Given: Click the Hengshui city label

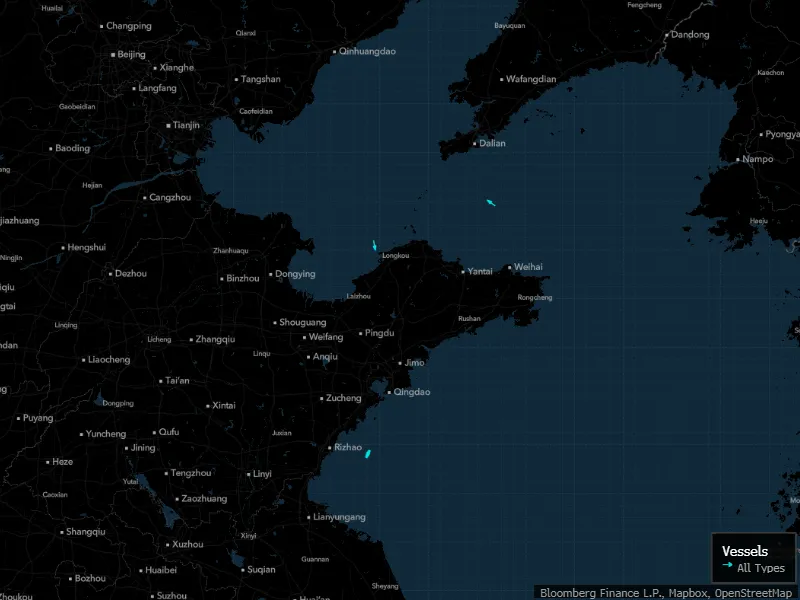Looking at the screenshot, I should point(87,247).
